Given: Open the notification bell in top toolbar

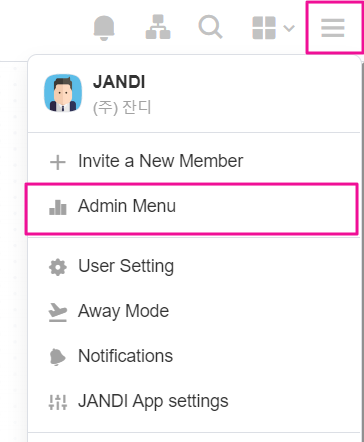Looking at the screenshot, I should [x=104, y=28].
